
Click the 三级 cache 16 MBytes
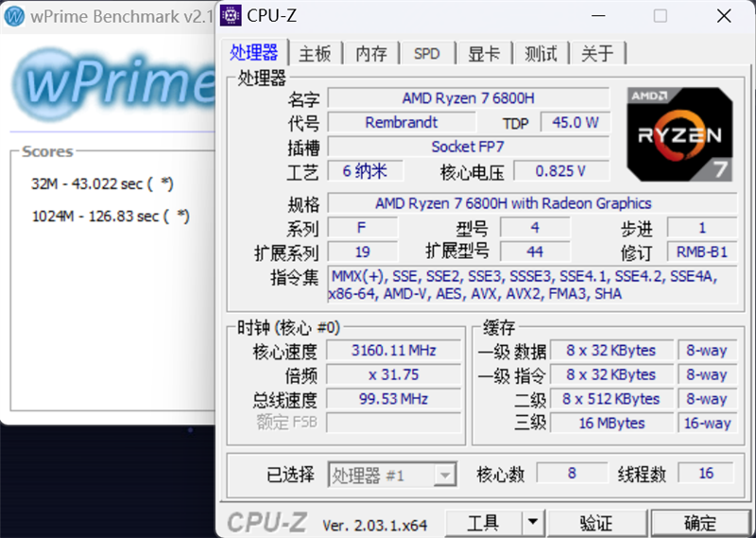(611, 423)
